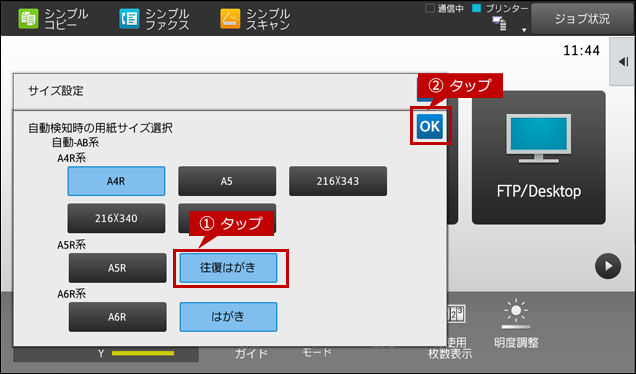Click the 11:44 clock display
This screenshot has height=374, width=636.
(x=581, y=51)
